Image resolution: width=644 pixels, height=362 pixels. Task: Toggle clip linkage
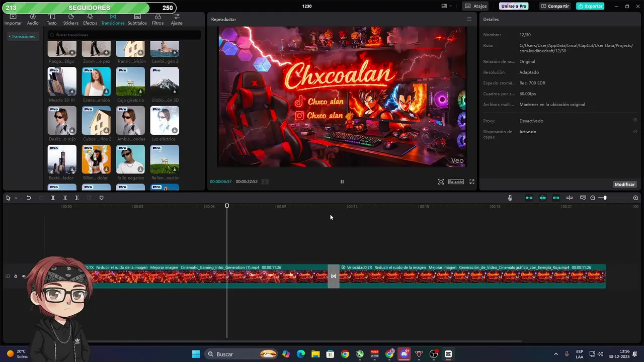pos(556,198)
